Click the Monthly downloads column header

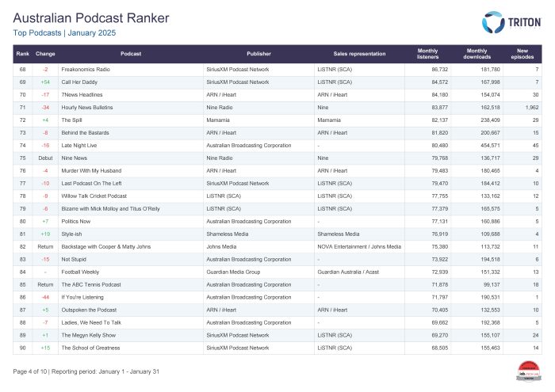coord(477,54)
